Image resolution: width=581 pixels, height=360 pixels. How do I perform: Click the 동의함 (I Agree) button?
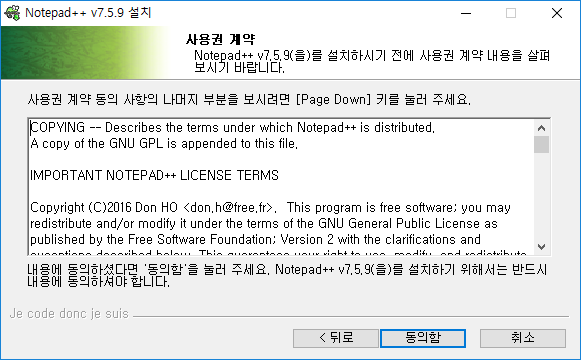coord(423,338)
